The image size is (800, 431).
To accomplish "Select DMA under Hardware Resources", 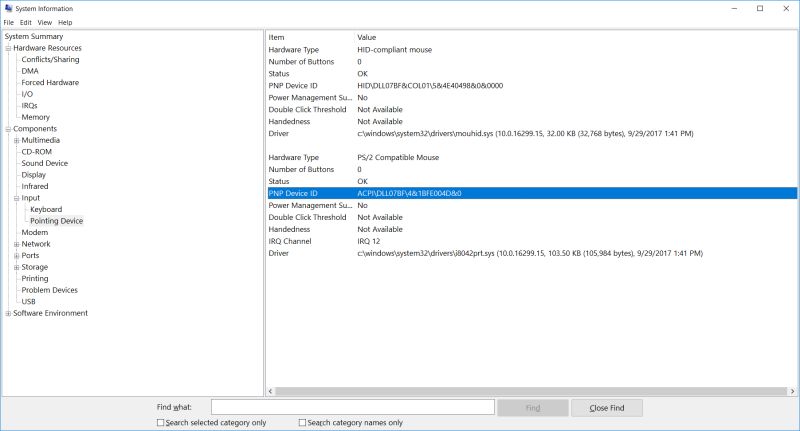I will 30,71.
